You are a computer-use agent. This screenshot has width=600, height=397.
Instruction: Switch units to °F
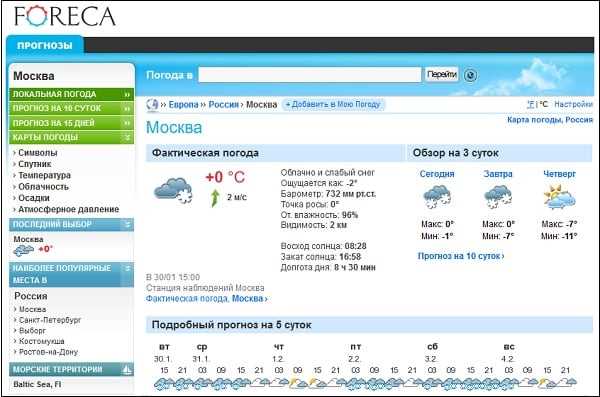[530, 104]
